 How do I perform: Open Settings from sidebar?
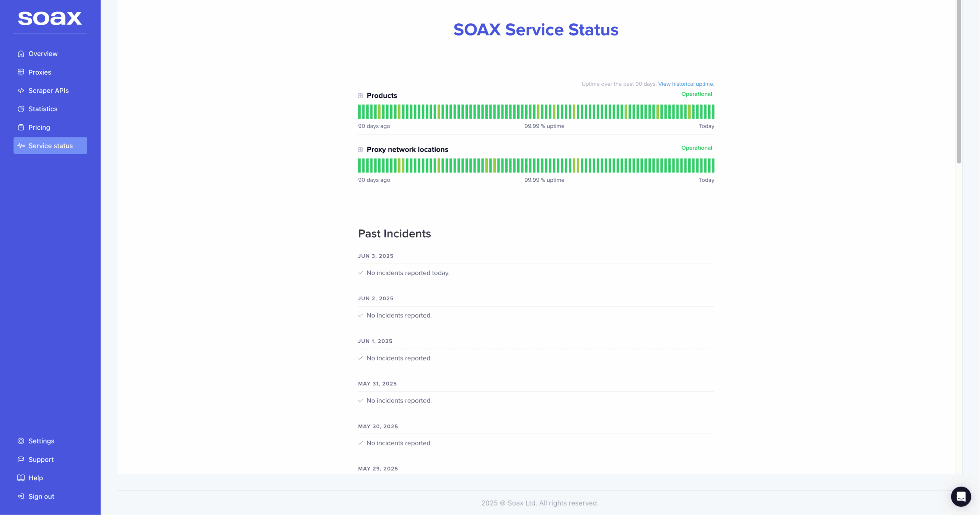(x=50, y=441)
